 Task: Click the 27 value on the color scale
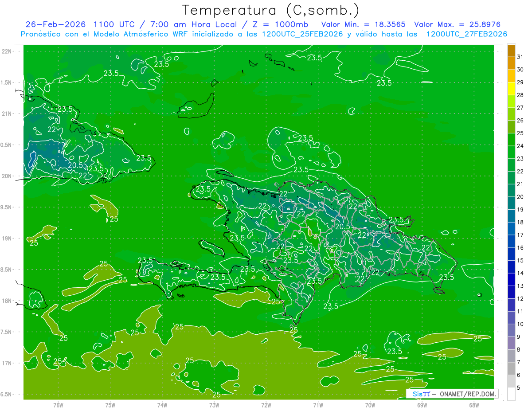pyautogui.click(x=520, y=107)
